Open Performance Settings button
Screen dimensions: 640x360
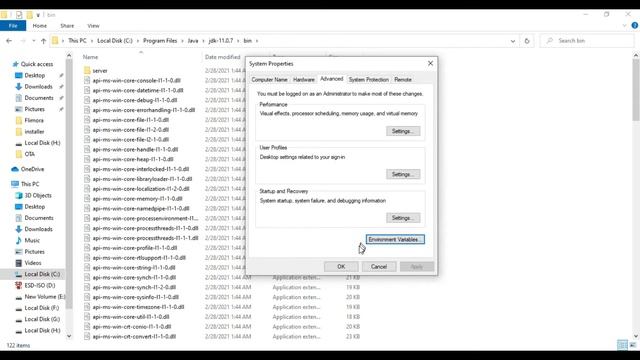(x=403, y=131)
